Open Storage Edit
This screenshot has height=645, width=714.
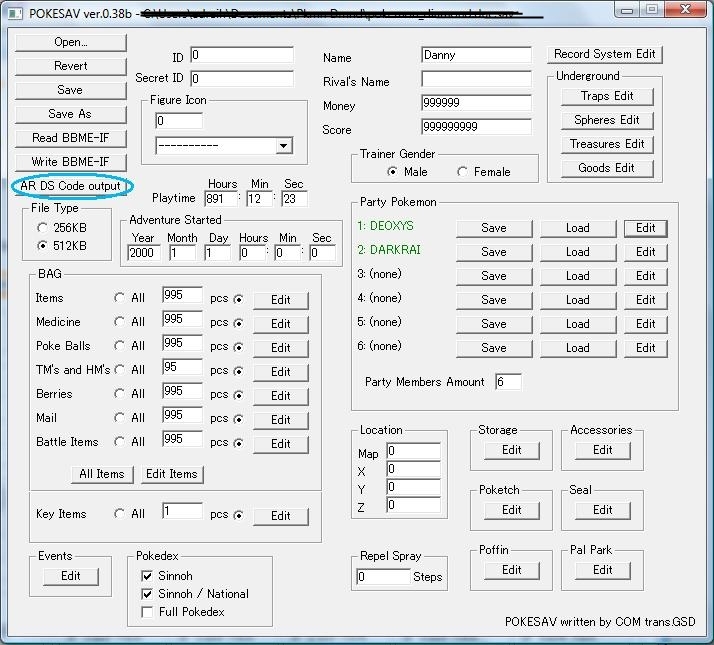[x=511, y=450]
